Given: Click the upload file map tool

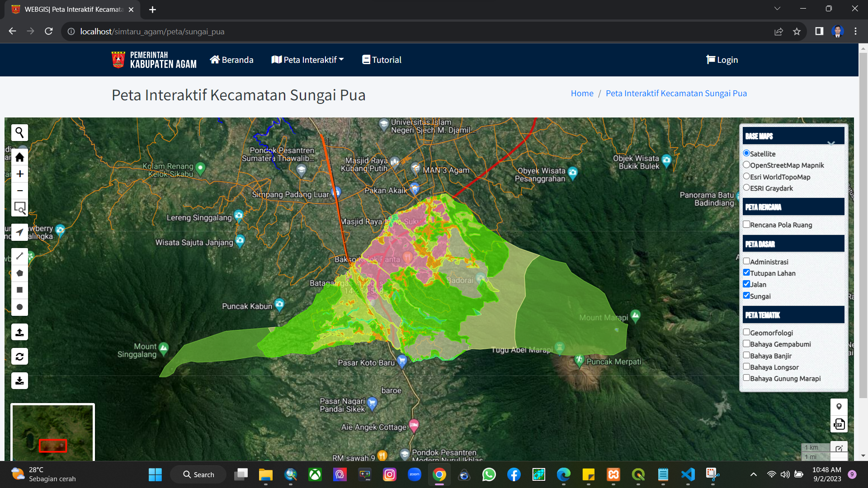Looking at the screenshot, I should click(19, 332).
